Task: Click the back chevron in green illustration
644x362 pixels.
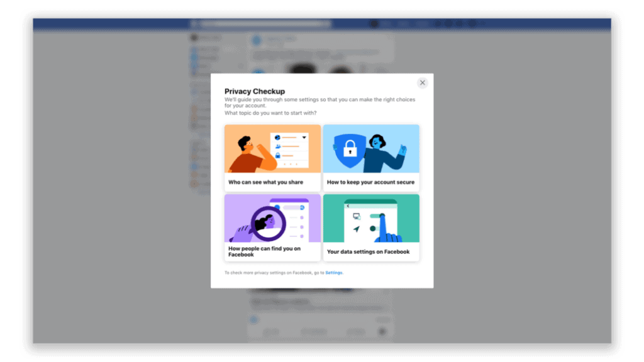Action: point(348,206)
